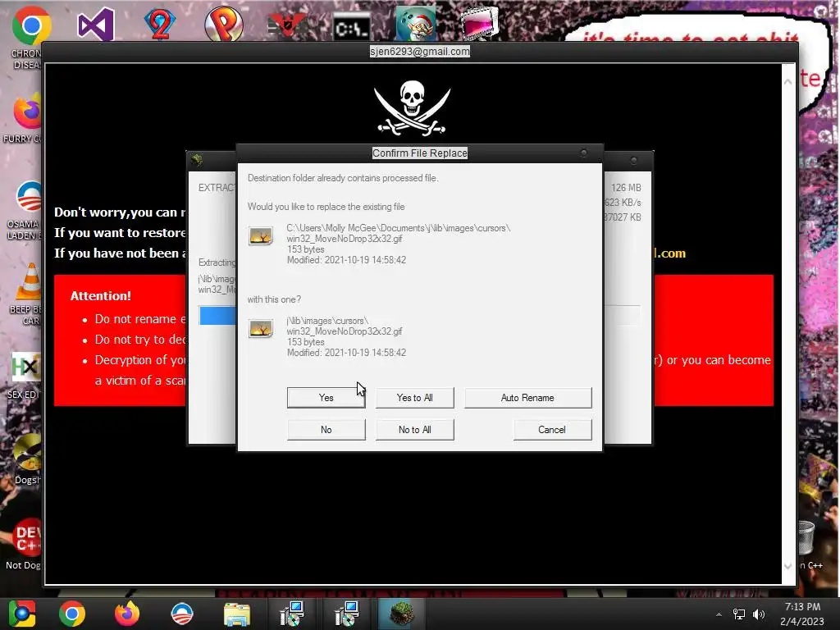Open the HxD desktop icon

pyautogui.click(x=25, y=367)
